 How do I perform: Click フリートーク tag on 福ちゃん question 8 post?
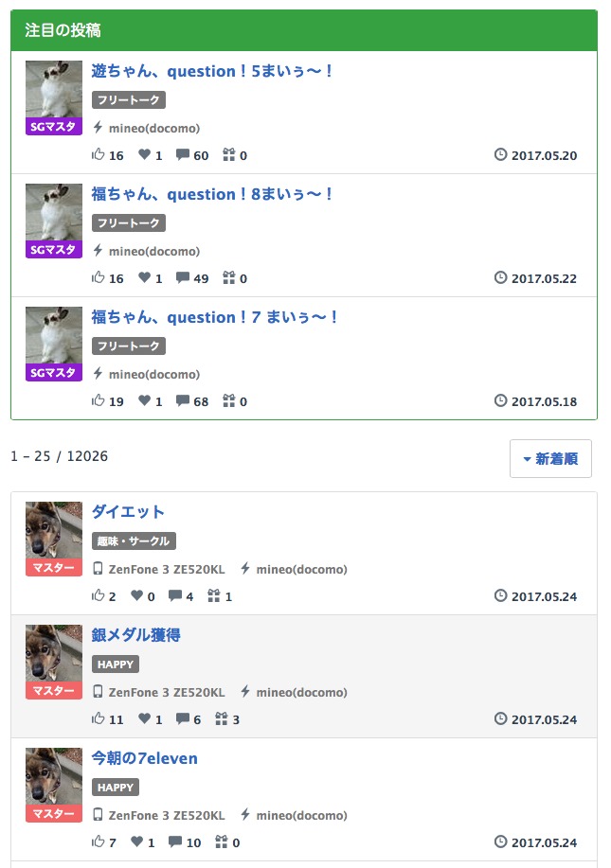pos(128,223)
